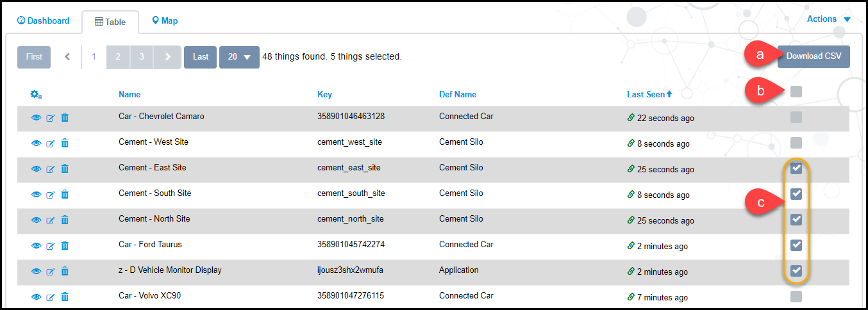Open the Actions dropdown menu

tap(828, 19)
